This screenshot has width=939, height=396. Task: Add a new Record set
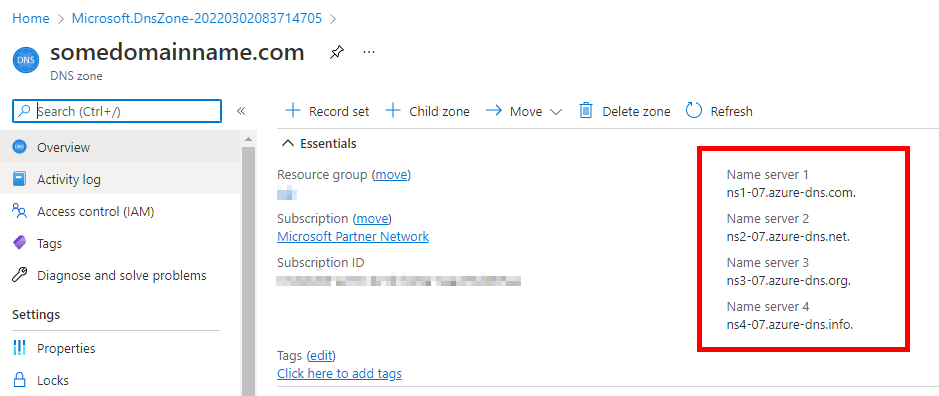pyautogui.click(x=327, y=111)
